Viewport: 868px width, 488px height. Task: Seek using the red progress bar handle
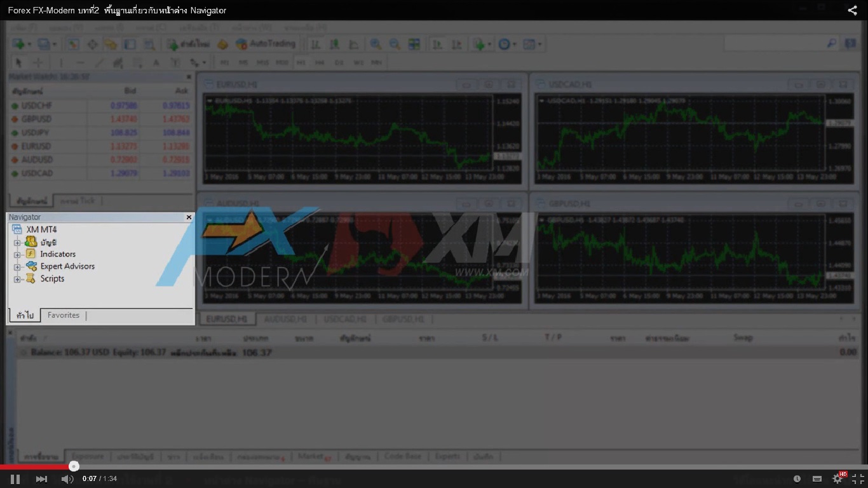coord(74,466)
